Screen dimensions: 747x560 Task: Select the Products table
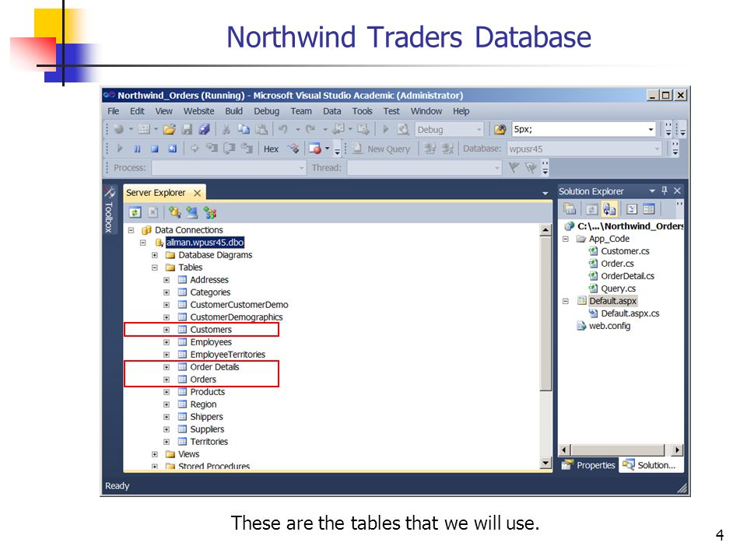tap(207, 392)
